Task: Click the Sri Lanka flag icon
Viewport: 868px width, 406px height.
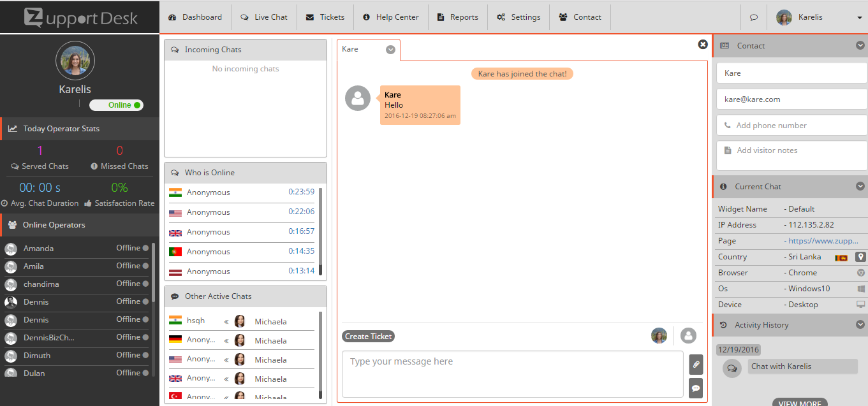Action: pyautogui.click(x=841, y=257)
